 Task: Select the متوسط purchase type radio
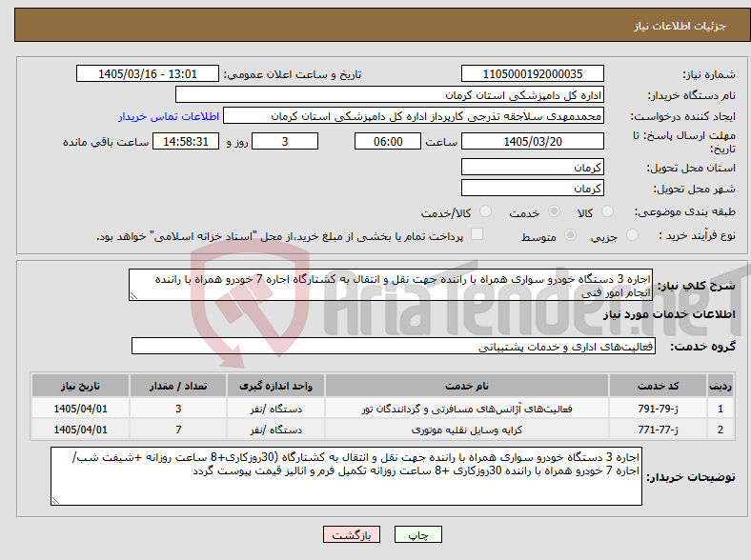570,234
